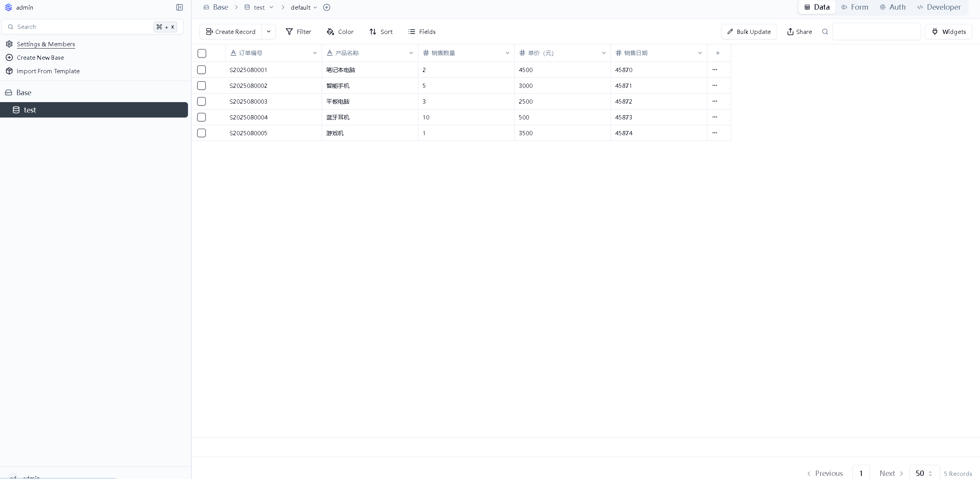
Task: Open row menu for S2025080003
Action: (715, 101)
